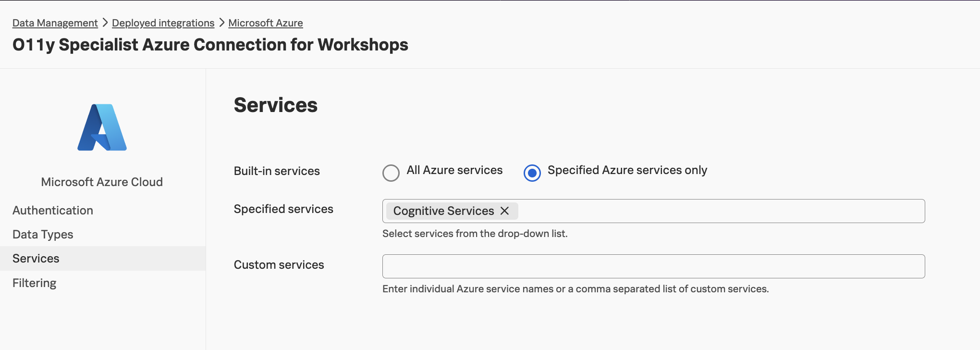The image size is (980, 350).
Task: Click the Microsoft Azure Cloud label
Action: click(x=102, y=182)
